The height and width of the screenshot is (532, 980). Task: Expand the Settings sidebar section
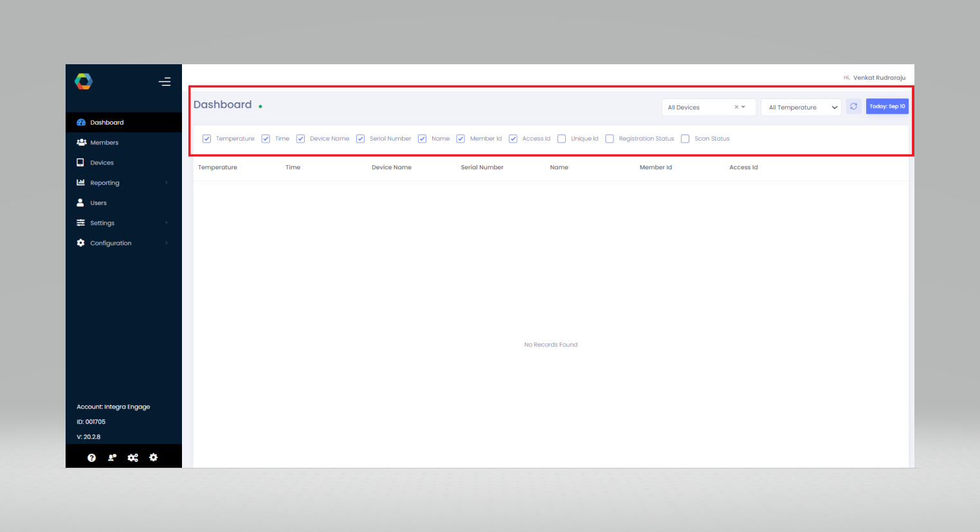click(x=102, y=222)
